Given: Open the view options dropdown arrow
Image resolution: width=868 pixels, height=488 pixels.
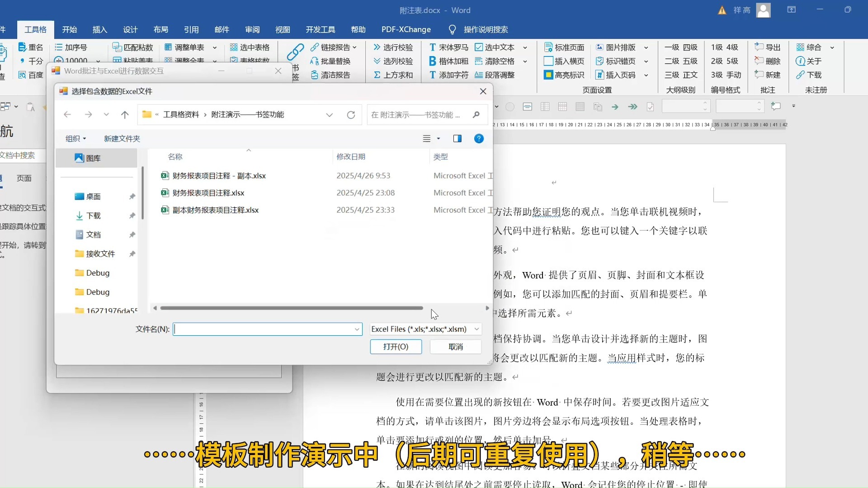Looking at the screenshot, I should [439, 139].
